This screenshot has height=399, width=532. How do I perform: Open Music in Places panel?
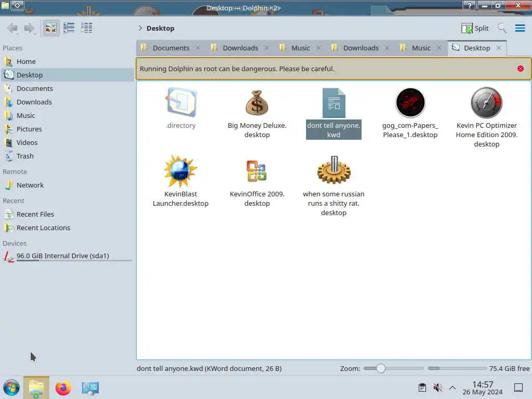tap(67, 116)
